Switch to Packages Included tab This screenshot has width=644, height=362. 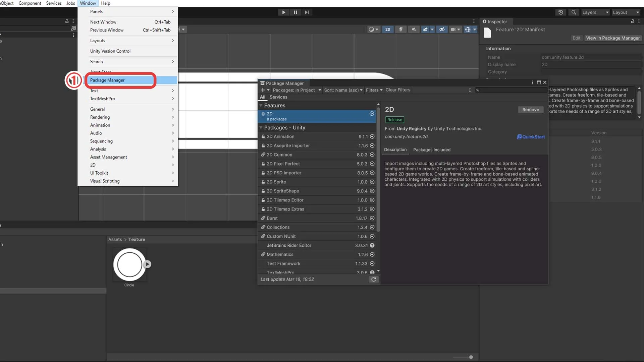[x=432, y=150]
